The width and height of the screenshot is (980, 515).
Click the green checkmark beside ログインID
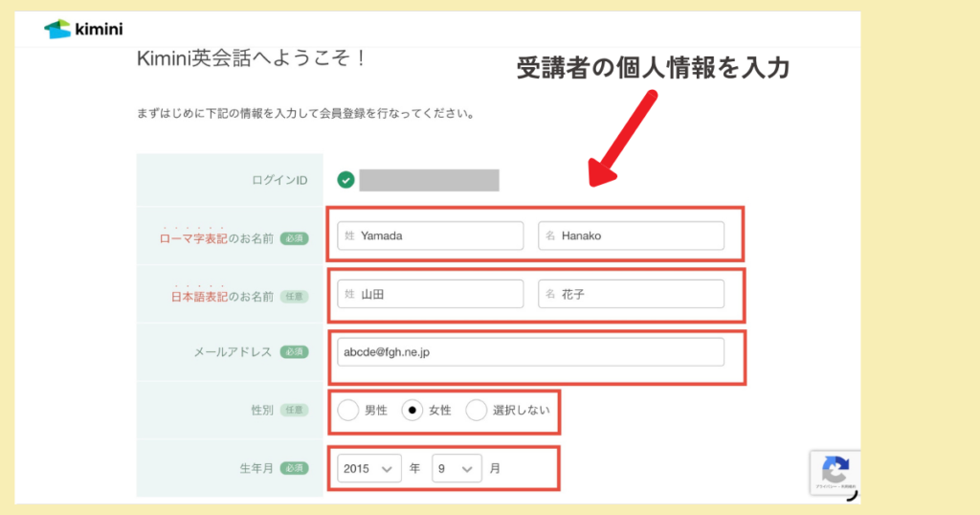click(345, 180)
